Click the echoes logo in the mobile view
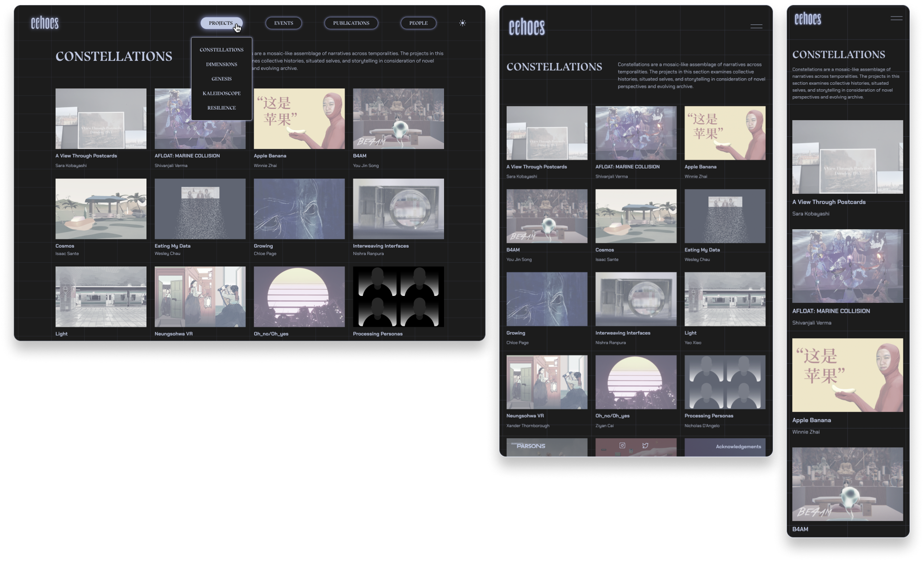This screenshot has width=924, height=561. point(807,19)
